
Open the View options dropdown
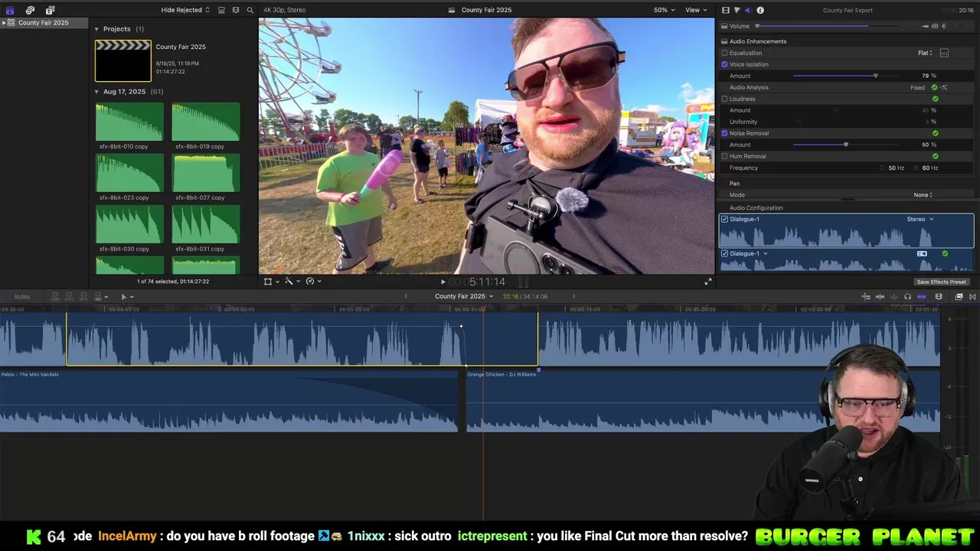point(695,10)
